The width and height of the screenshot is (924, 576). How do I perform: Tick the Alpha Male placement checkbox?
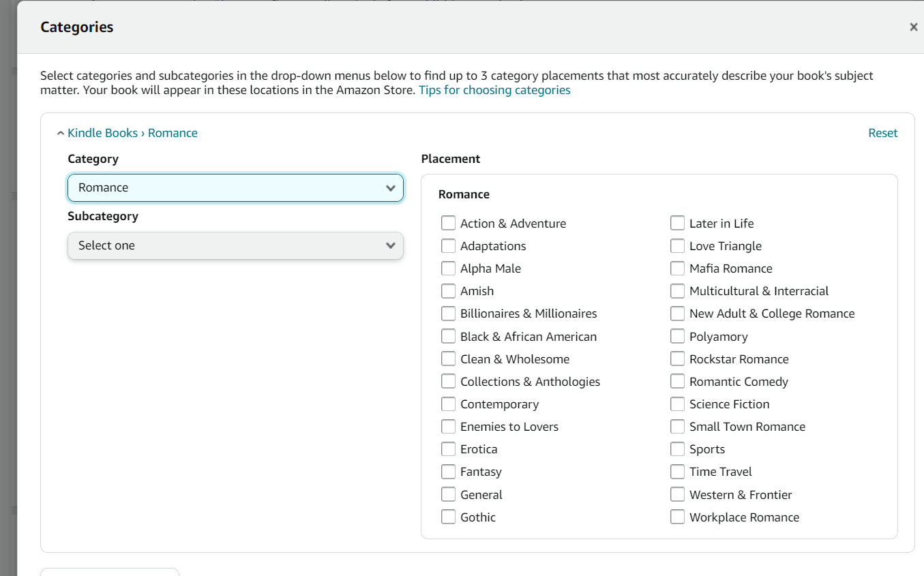click(448, 269)
